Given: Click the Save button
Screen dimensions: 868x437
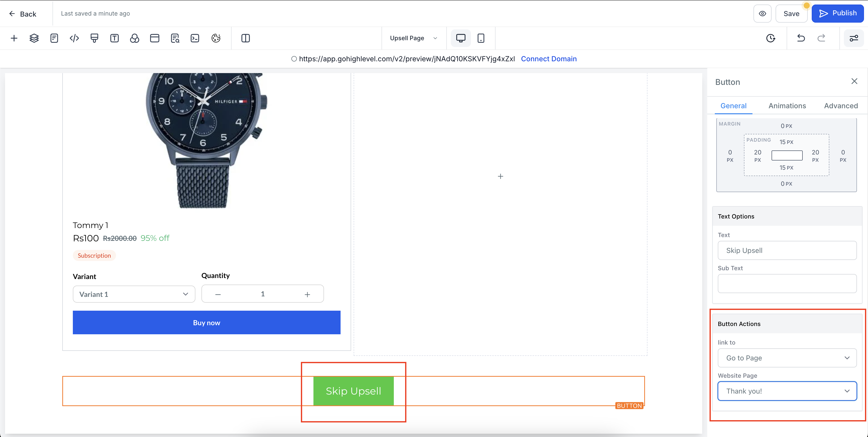Looking at the screenshot, I should click(791, 14).
